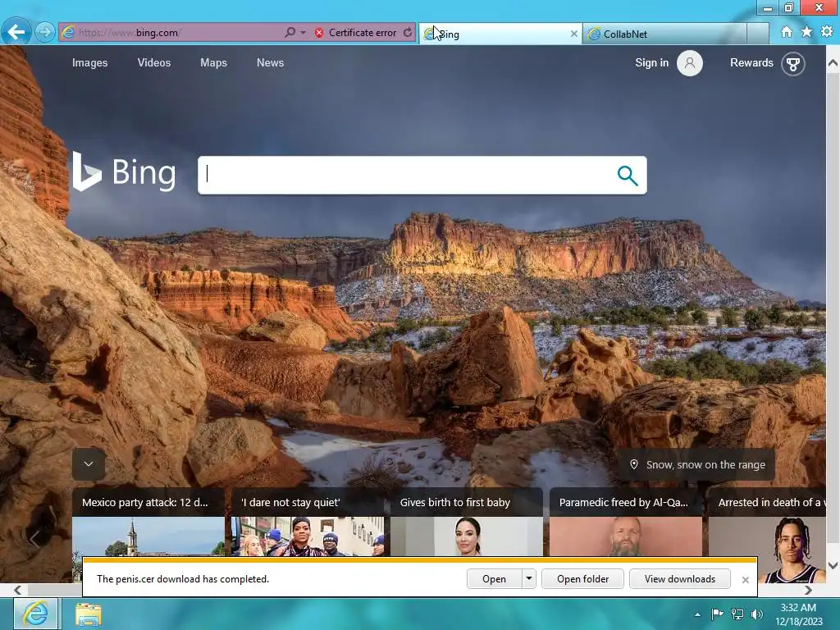Open File Explorer folder icon in taskbar

click(89, 614)
